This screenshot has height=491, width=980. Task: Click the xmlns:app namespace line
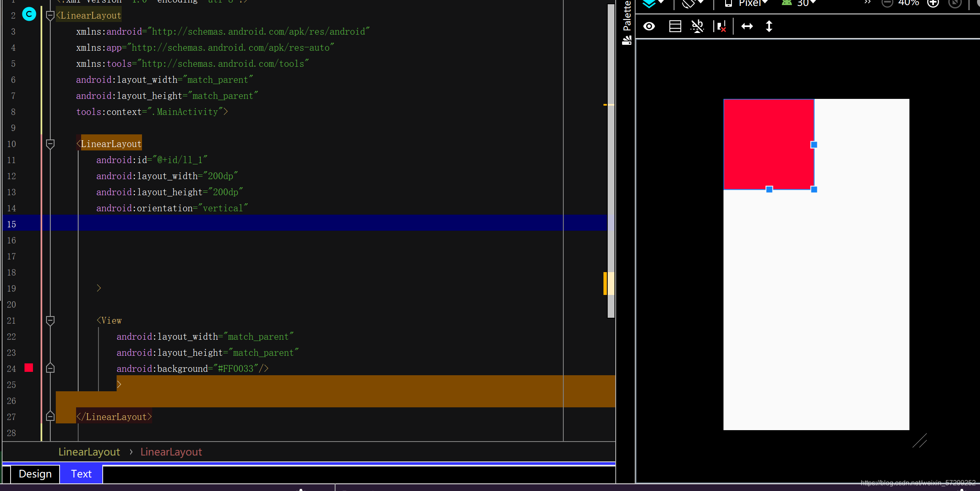point(205,48)
